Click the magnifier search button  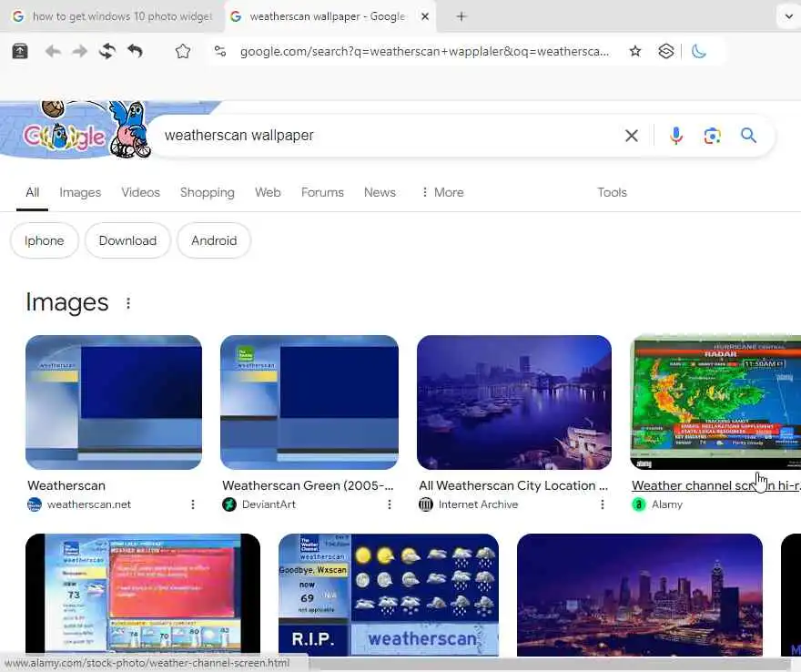(x=748, y=136)
